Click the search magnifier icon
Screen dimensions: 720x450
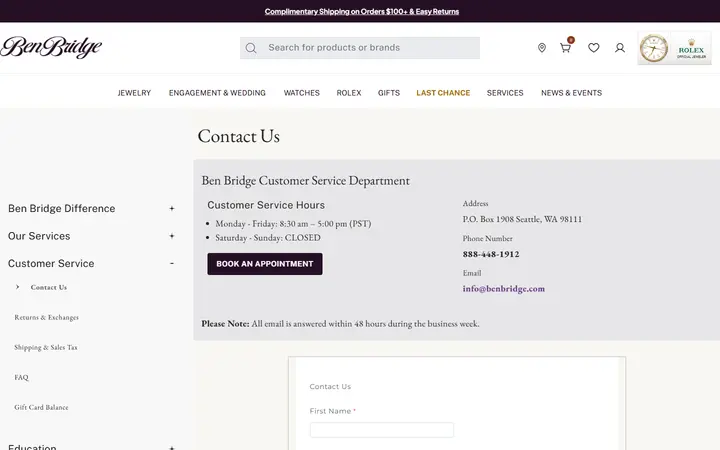pos(251,48)
